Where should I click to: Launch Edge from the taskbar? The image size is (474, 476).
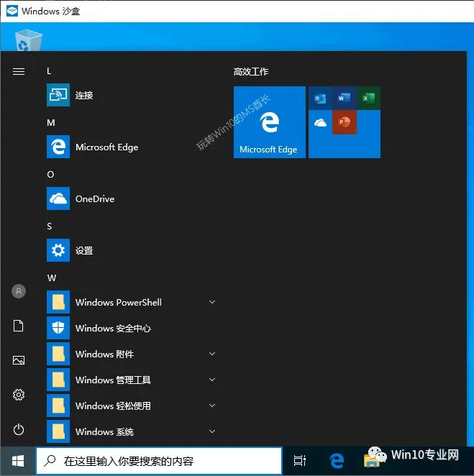(x=336, y=461)
